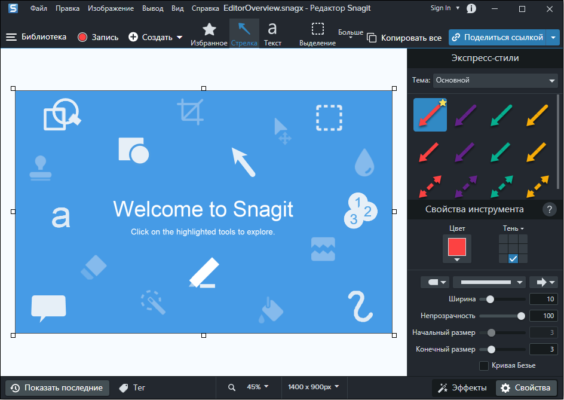Open the Тень shadow dropdown
Screen dimensions: 564x400
pyautogui.click(x=513, y=228)
